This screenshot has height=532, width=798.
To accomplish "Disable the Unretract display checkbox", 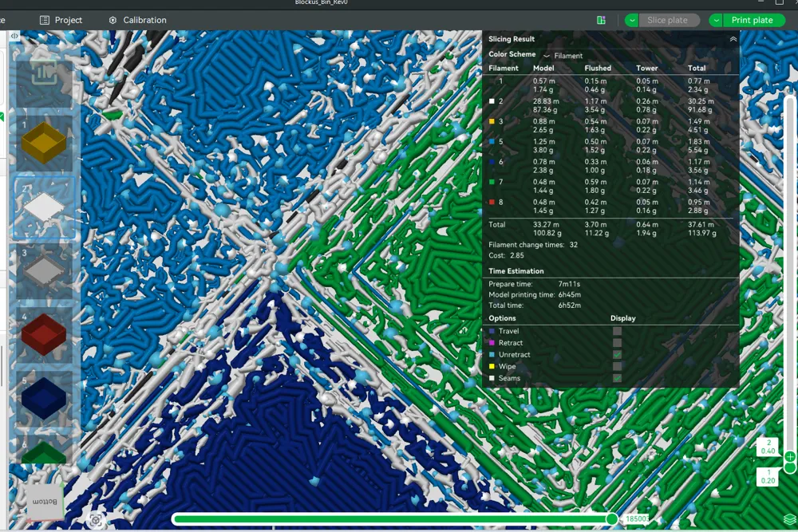I will click(617, 355).
